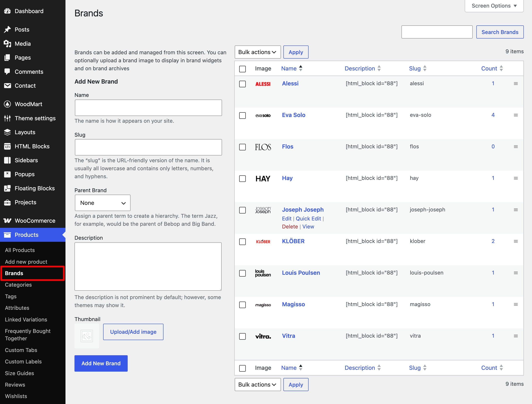Check the Joseph Joseph brand checkbox
The height and width of the screenshot is (404, 532).
242,210
